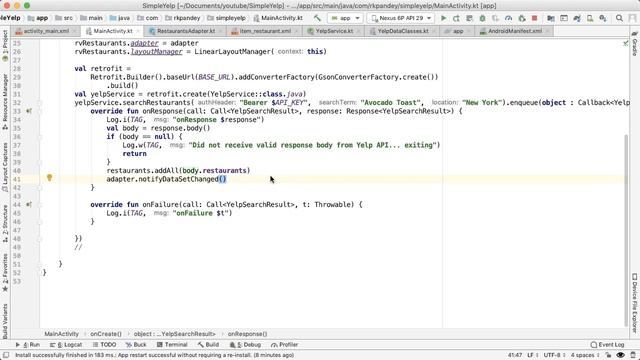Viewport: 640px width, 360px height.
Task: Open the TODO tool window button
Action: [104, 344]
